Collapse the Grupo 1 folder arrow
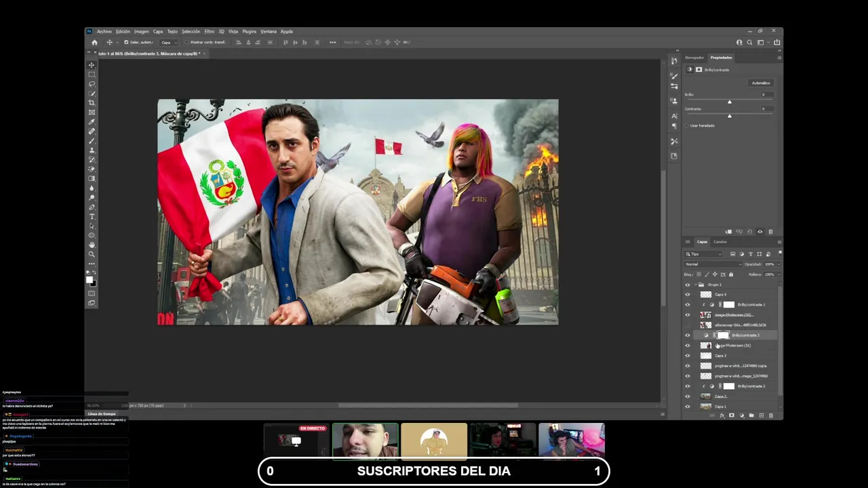868x488 pixels. point(695,285)
